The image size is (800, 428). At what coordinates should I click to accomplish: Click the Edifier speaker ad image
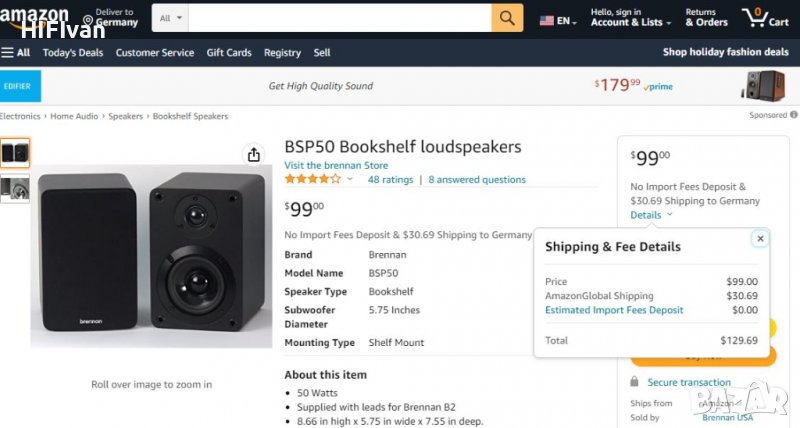point(763,86)
